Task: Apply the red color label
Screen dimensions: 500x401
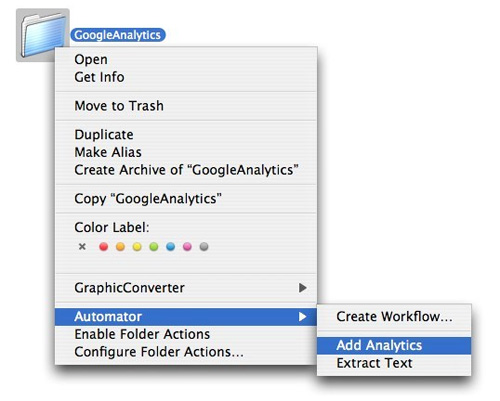Action: coord(104,247)
